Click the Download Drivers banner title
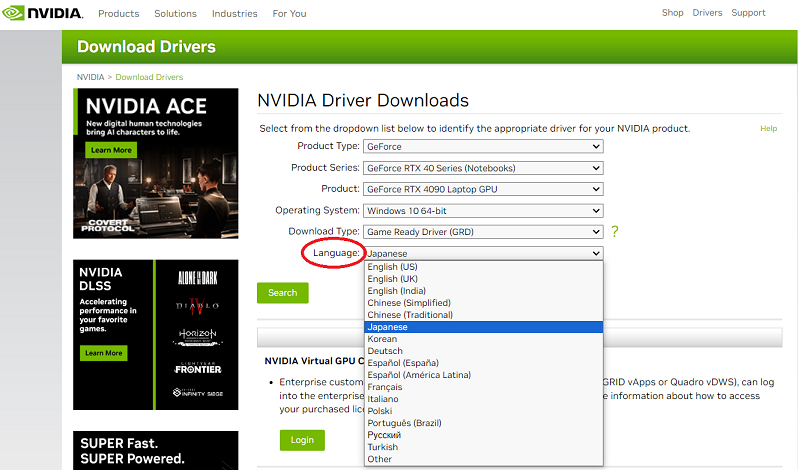 point(147,47)
